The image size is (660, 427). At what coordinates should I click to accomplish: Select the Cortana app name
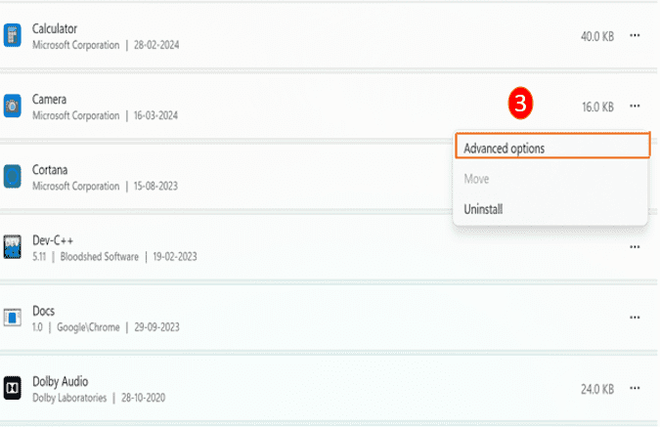tap(50, 170)
